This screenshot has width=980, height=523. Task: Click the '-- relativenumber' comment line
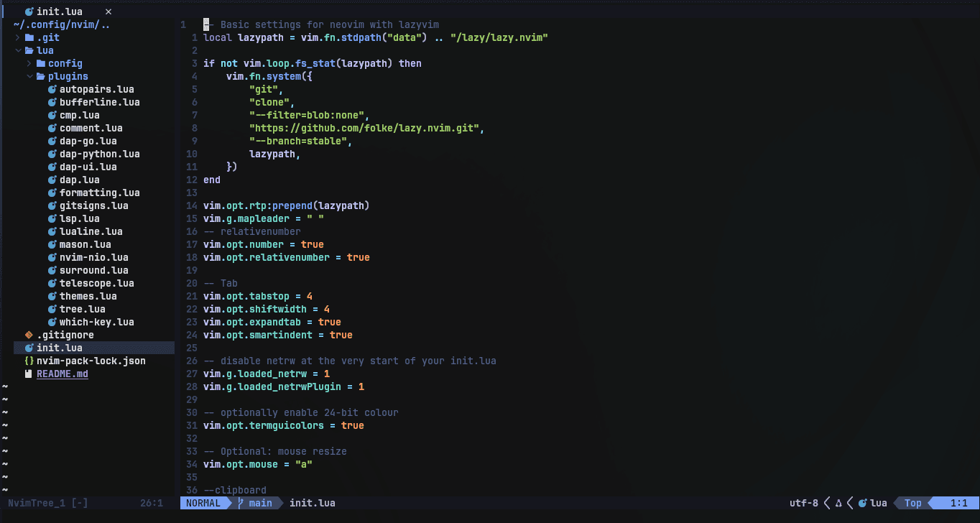click(x=252, y=231)
